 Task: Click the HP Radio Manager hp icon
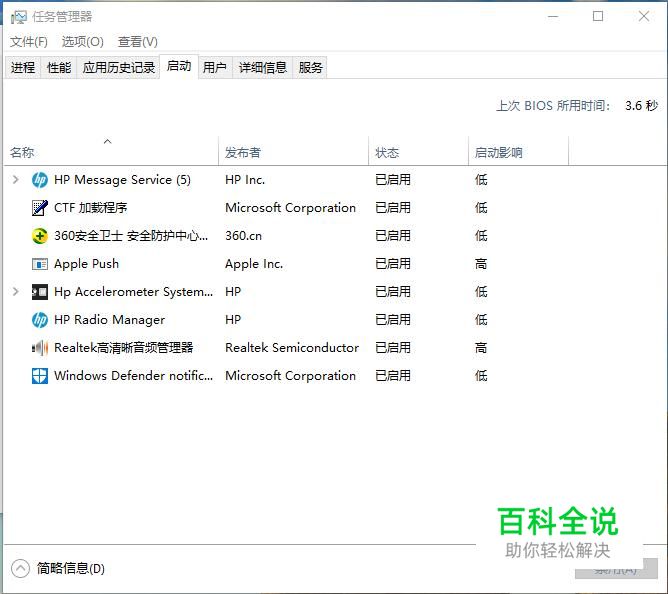[40, 320]
